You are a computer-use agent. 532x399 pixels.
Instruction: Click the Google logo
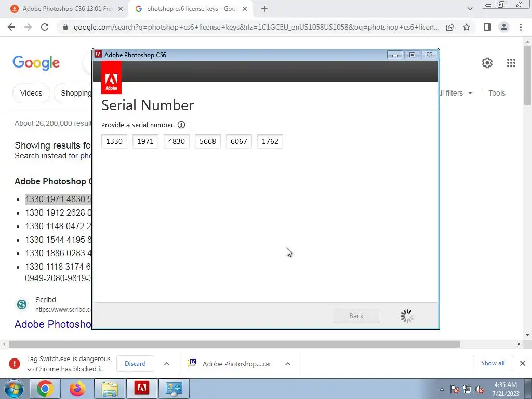click(x=36, y=63)
